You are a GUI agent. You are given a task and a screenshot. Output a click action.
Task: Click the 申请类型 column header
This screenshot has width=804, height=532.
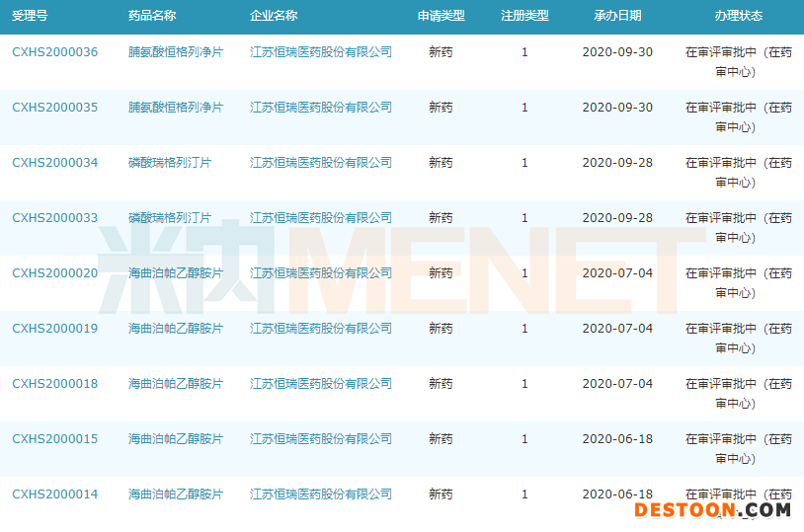[441, 16]
